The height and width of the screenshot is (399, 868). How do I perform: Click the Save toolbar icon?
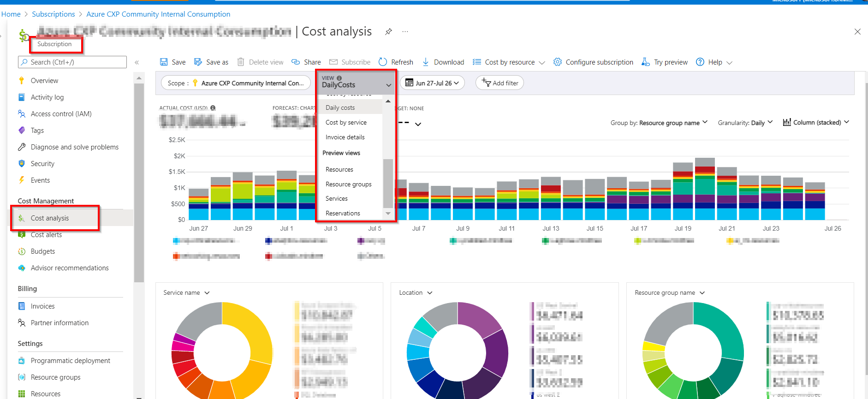pos(164,62)
